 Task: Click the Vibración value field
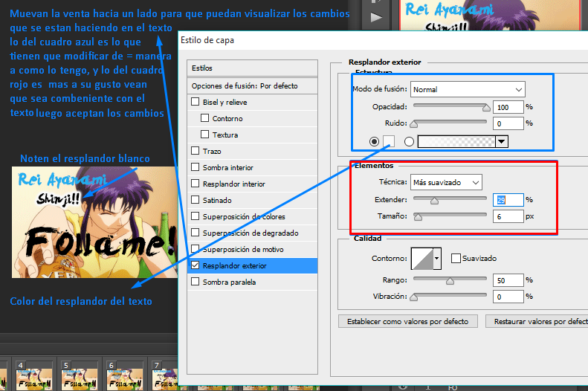508,297
